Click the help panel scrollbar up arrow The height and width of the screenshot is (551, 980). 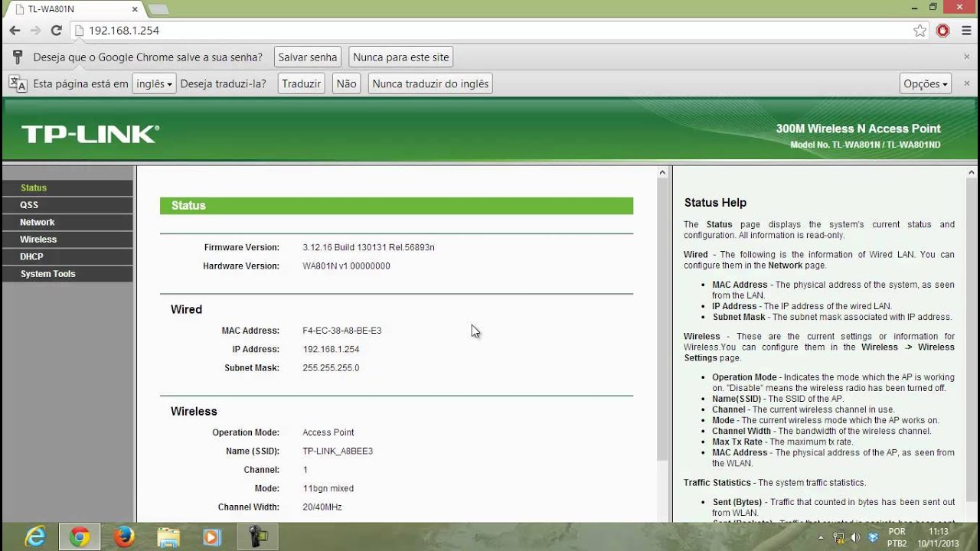coord(972,173)
